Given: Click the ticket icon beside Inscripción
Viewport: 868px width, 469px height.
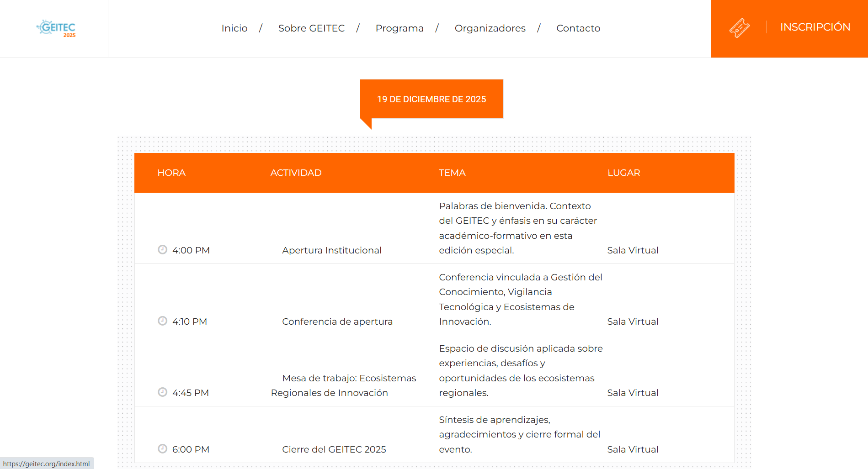Looking at the screenshot, I should click(739, 28).
